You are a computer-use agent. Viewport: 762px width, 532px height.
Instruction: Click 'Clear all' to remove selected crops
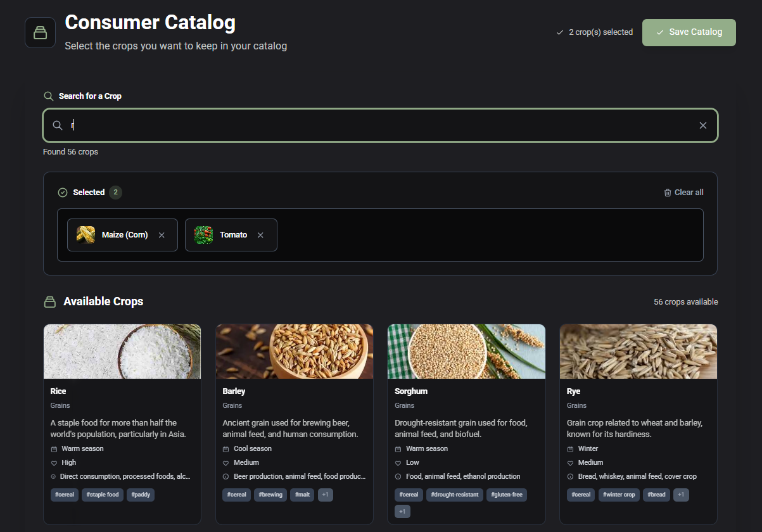pyautogui.click(x=689, y=192)
